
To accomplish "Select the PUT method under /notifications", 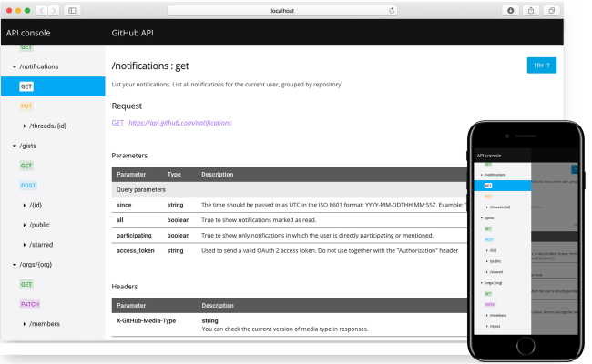I will [26, 106].
